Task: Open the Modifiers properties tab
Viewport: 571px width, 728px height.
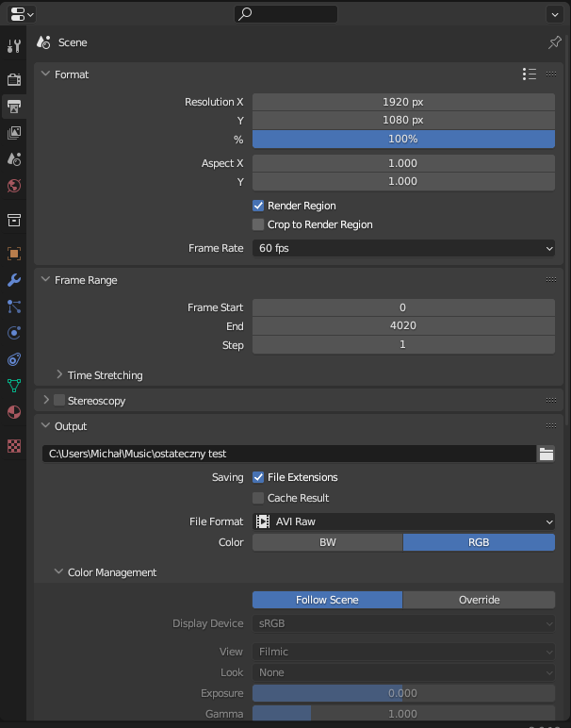Action: pos(14,280)
